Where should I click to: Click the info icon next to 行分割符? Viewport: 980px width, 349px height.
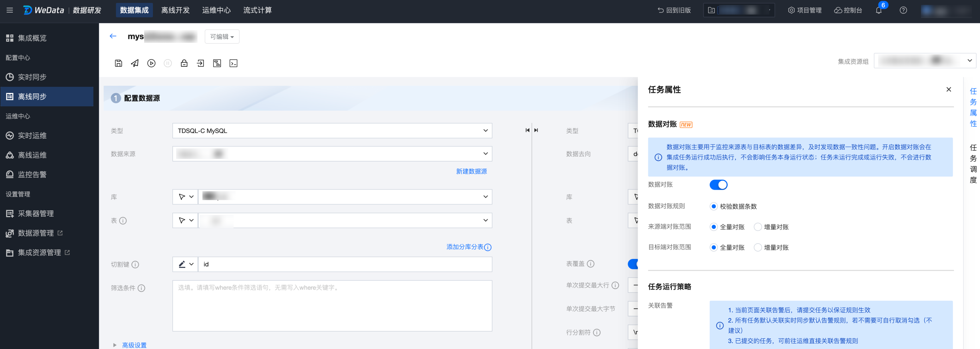tap(597, 333)
